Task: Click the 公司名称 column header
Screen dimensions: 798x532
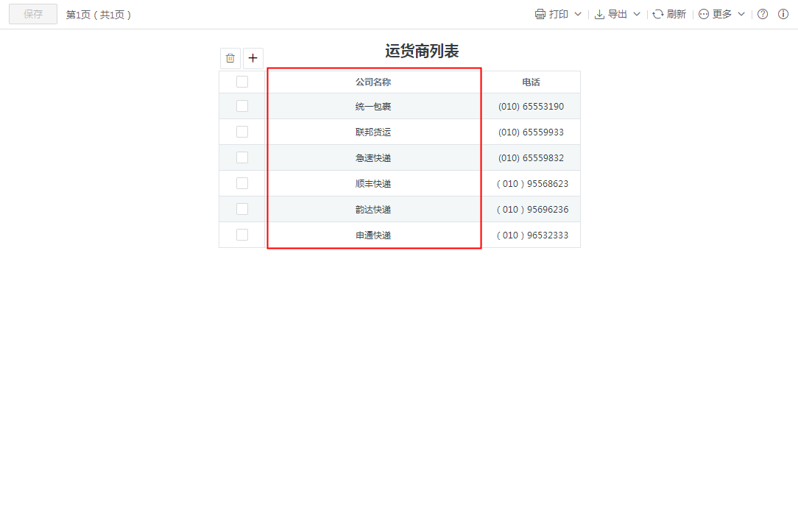Action: click(x=373, y=82)
